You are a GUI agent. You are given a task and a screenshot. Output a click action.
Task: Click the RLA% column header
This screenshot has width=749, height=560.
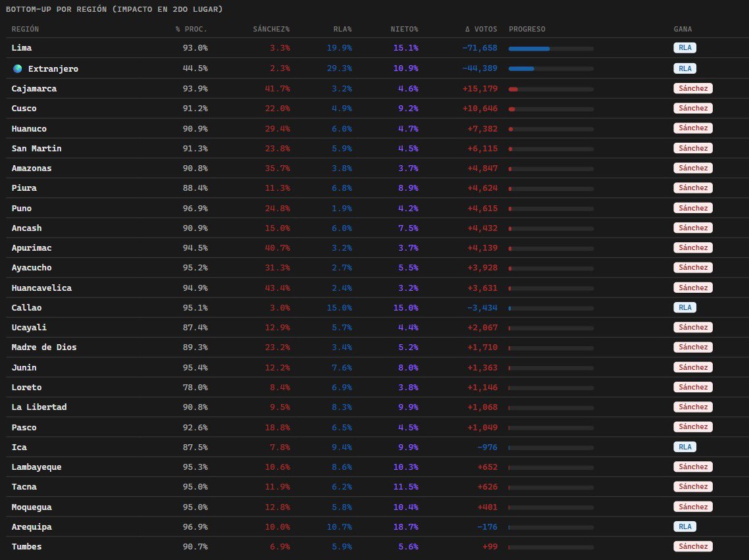click(342, 29)
